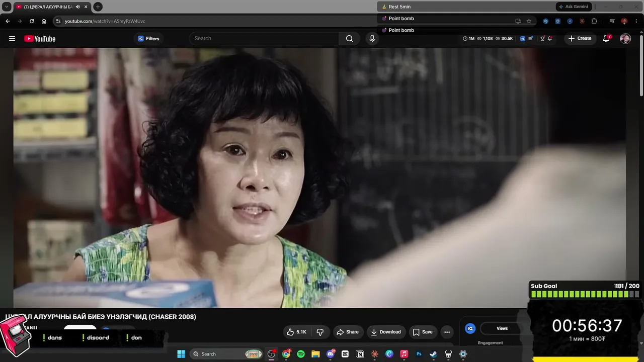Like the video with 5.1K likes
This screenshot has width=644, height=362.
point(296,332)
